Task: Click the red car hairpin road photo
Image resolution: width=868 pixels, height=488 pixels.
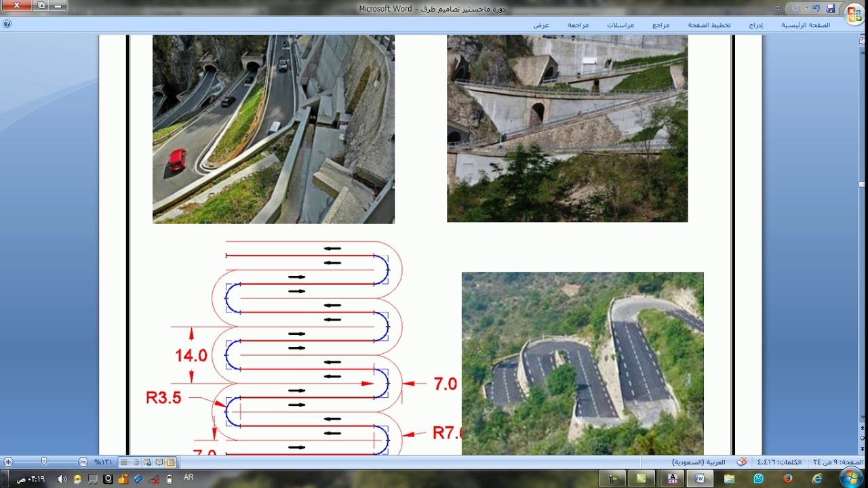Action: [273, 129]
